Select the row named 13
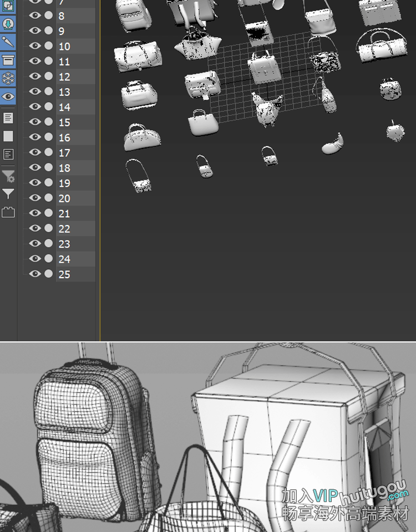 (x=75, y=91)
